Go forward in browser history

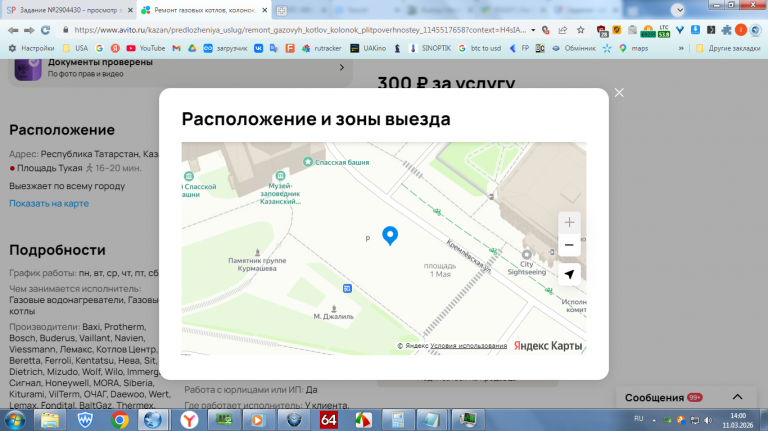click(x=29, y=30)
